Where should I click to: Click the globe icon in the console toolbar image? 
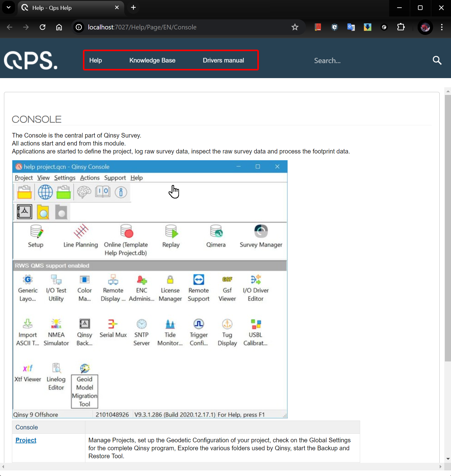tap(45, 192)
